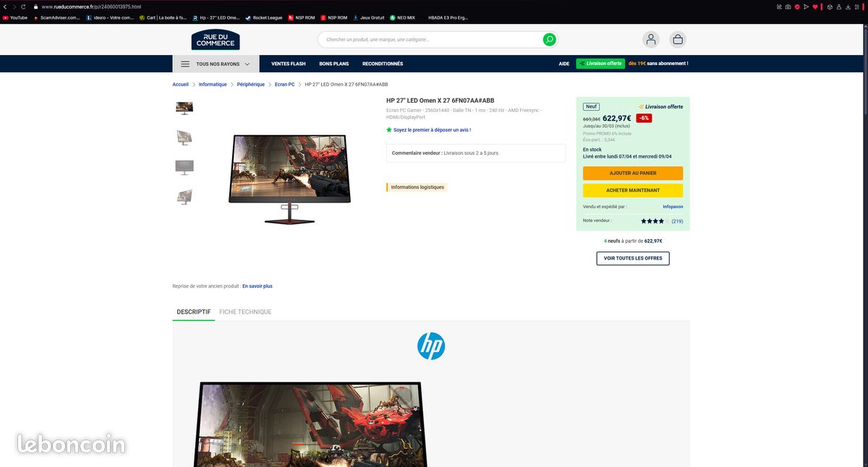
Task: Click the Rue du Commerce logo
Action: [216, 40]
